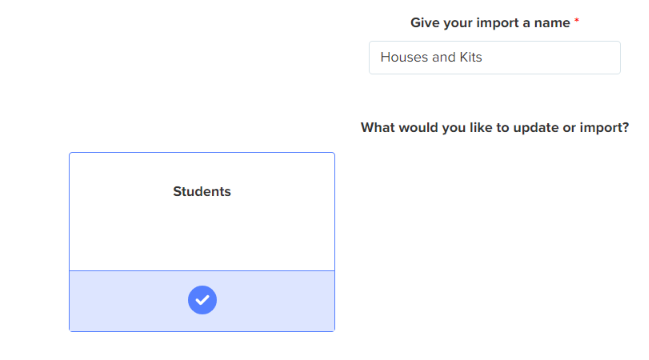The height and width of the screenshot is (360, 649).
Task: Toggle the Students selection checkmark
Action: point(202,300)
